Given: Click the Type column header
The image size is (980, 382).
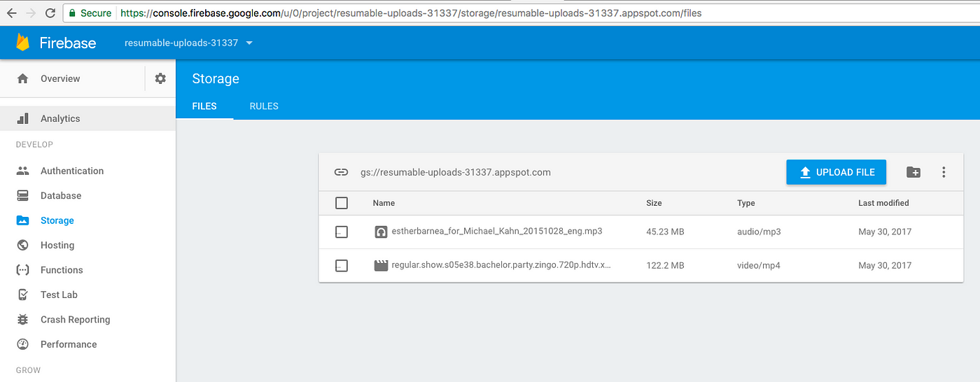Looking at the screenshot, I should click(x=746, y=203).
